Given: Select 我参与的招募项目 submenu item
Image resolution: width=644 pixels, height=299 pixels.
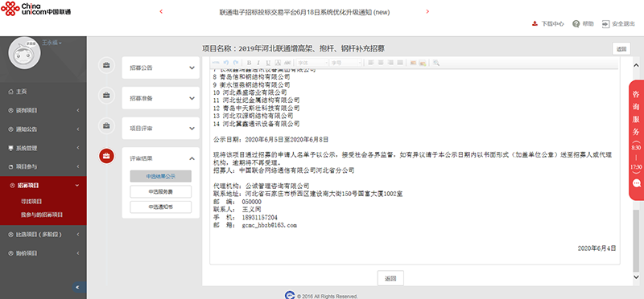Looking at the screenshot, I should click(x=42, y=215).
